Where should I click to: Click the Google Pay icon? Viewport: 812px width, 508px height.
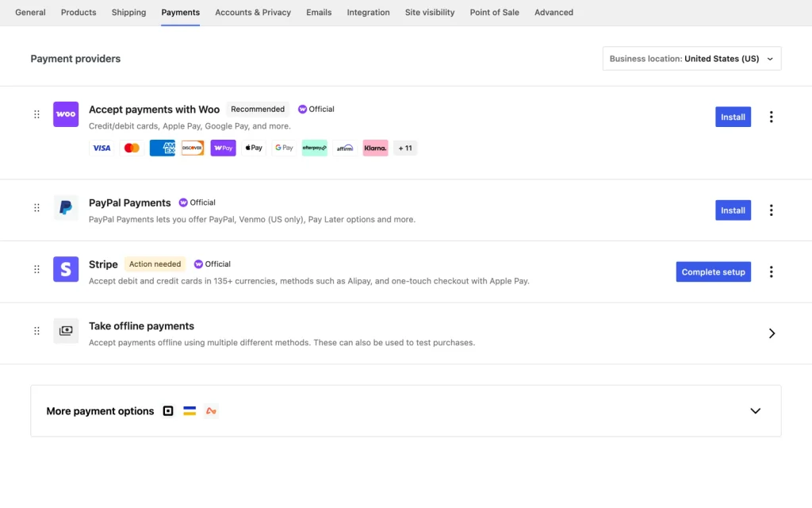coord(285,148)
